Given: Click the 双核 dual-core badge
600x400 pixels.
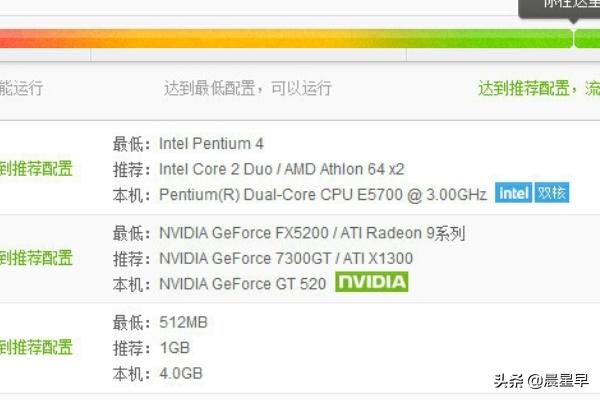Looking at the screenshot, I should coord(551,192).
